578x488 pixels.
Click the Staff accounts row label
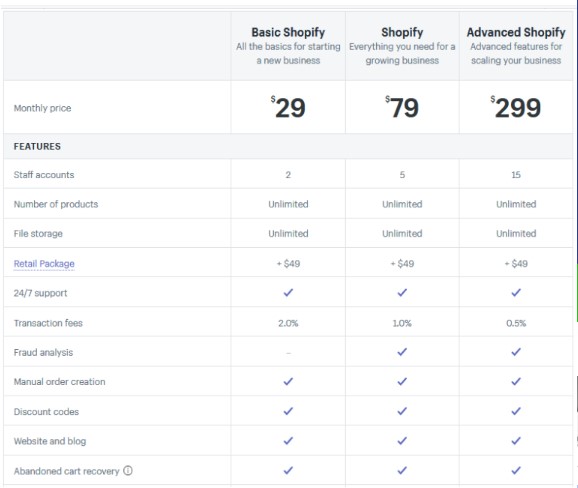44,175
